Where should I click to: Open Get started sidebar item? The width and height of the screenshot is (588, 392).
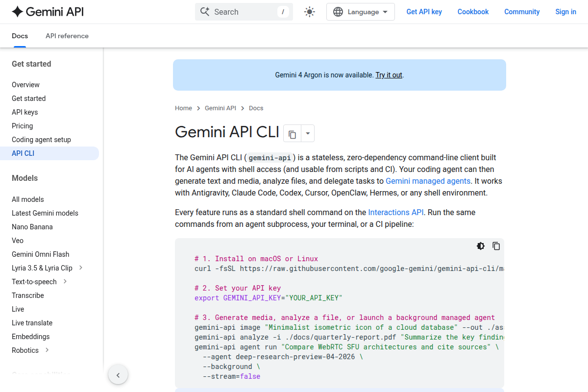28,98
